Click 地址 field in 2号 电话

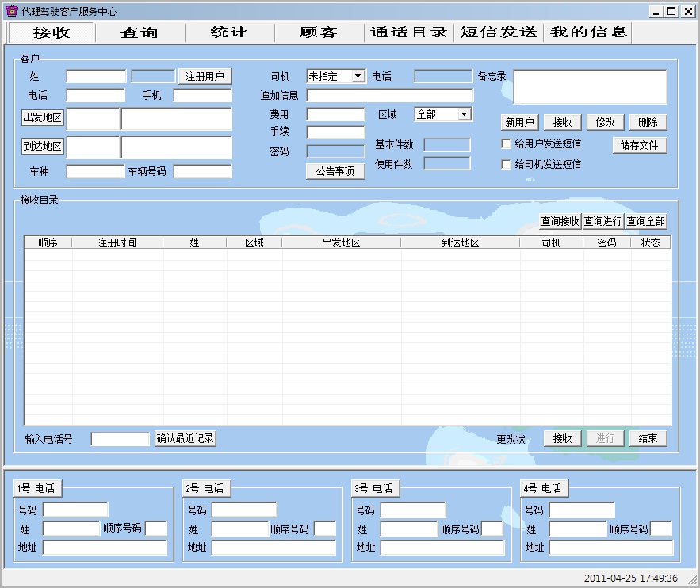coord(273,548)
